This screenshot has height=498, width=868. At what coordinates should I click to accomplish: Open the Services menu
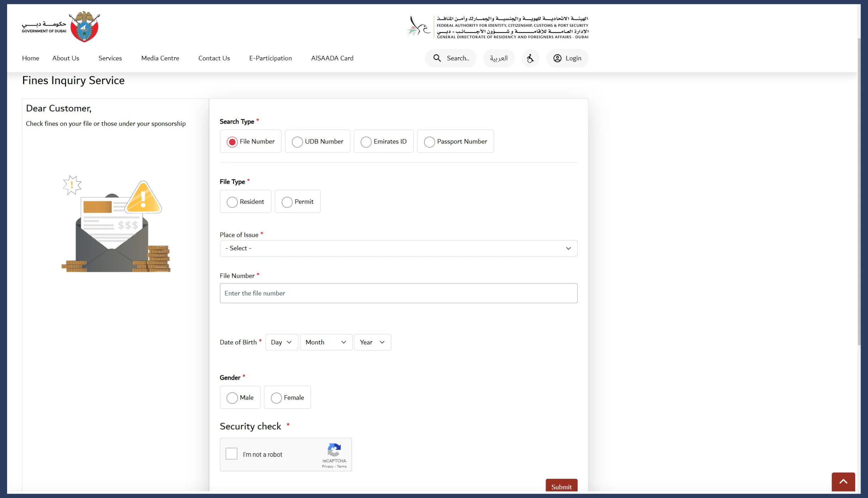point(110,58)
